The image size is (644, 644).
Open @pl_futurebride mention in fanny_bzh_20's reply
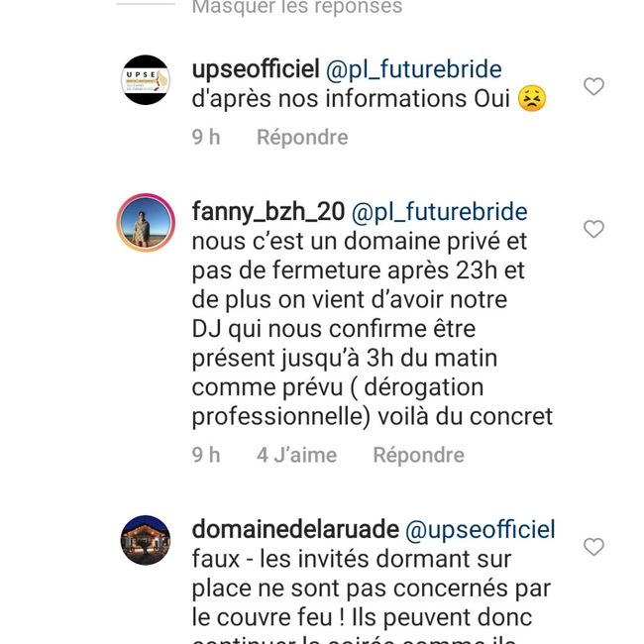440,212
